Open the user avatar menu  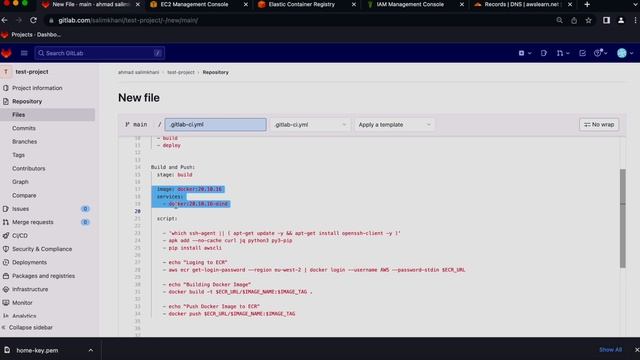click(625, 53)
